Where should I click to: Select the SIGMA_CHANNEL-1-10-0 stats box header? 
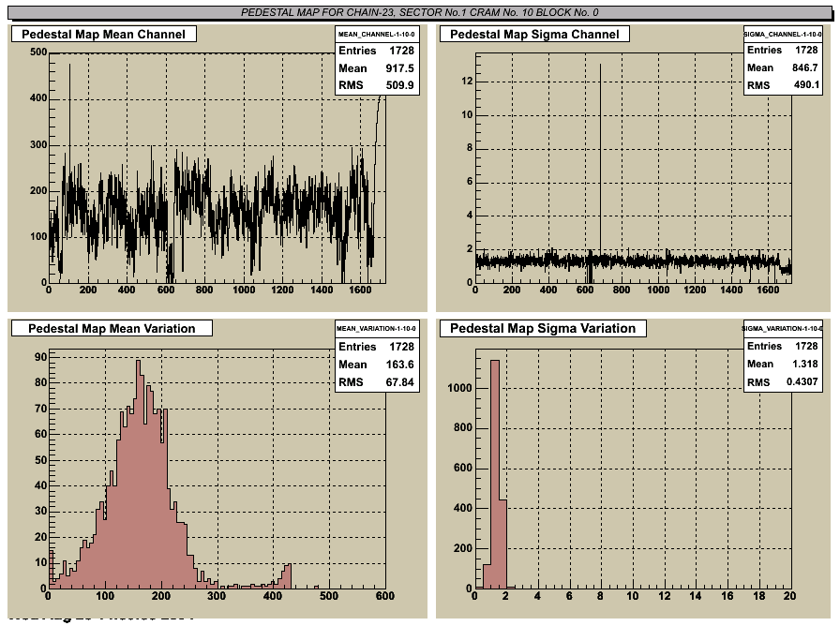783,34
